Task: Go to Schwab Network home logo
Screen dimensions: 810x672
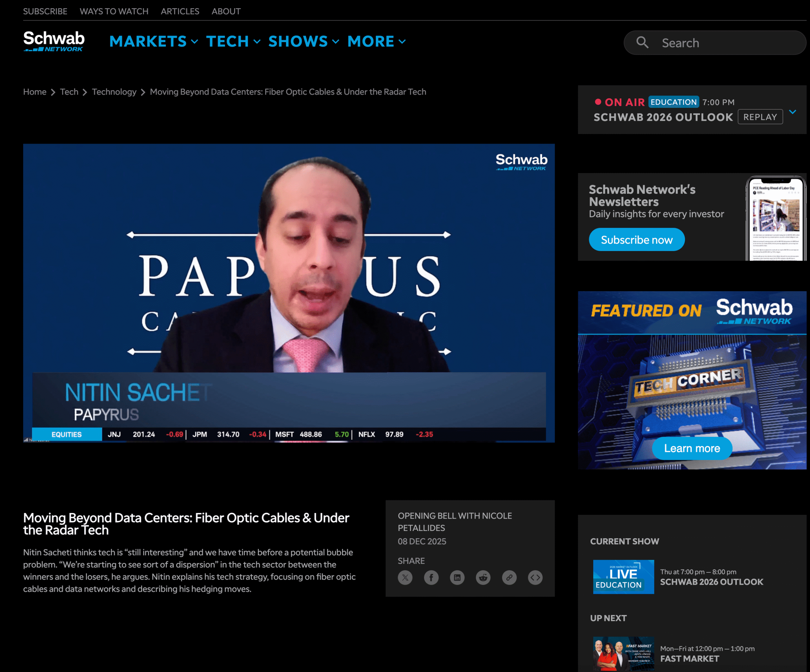Action: point(53,41)
